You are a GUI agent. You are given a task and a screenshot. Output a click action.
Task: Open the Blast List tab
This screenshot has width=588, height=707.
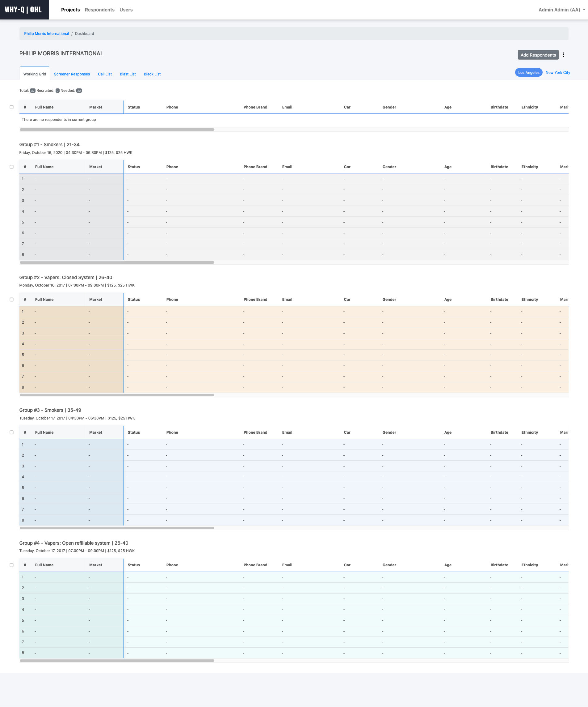click(128, 74)
